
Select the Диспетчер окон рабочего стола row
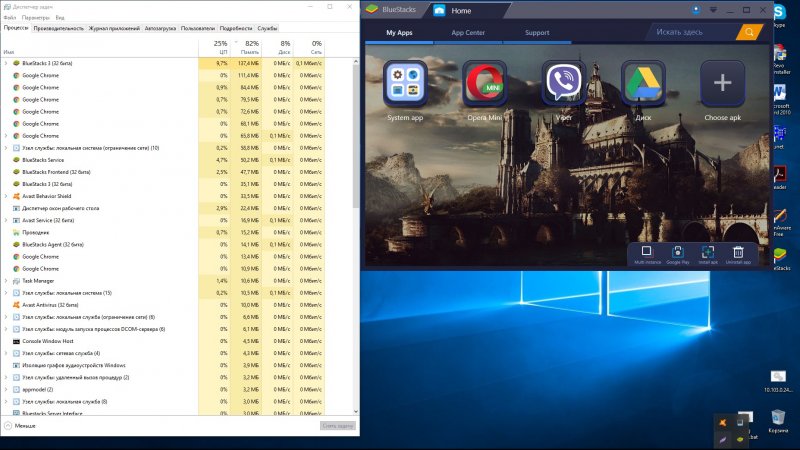[163, 208]
